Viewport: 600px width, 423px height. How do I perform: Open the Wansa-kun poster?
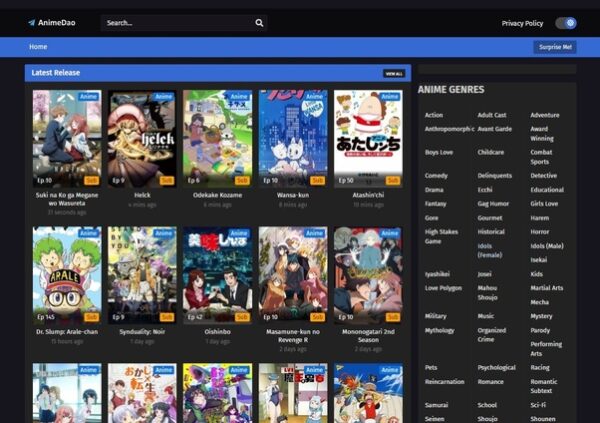coord(293,139)
